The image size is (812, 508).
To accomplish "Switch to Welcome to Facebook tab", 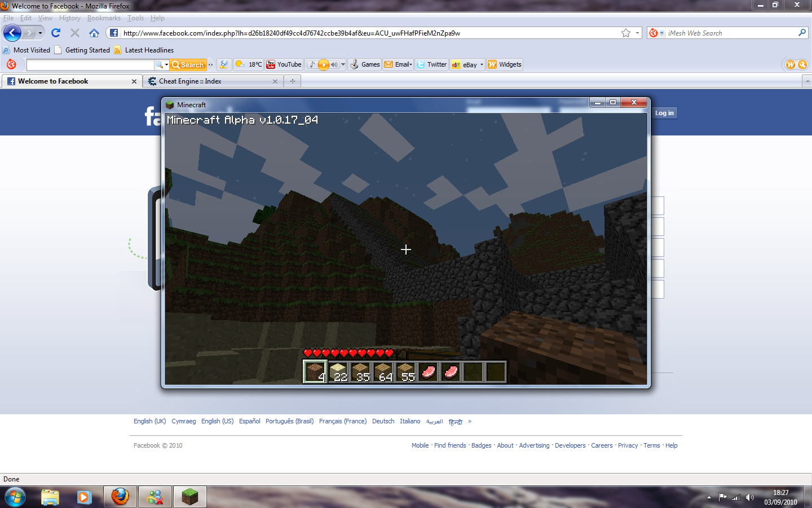I will pyautogui.click(x=72, y=81).
